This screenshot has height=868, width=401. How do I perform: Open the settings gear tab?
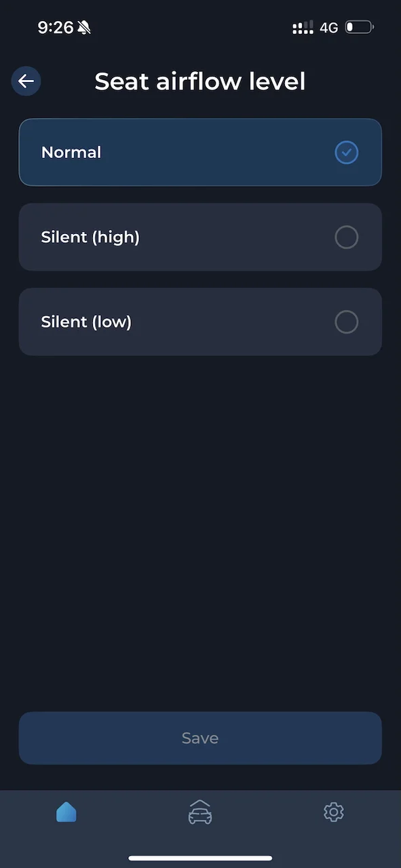click(x=334, y=812)
